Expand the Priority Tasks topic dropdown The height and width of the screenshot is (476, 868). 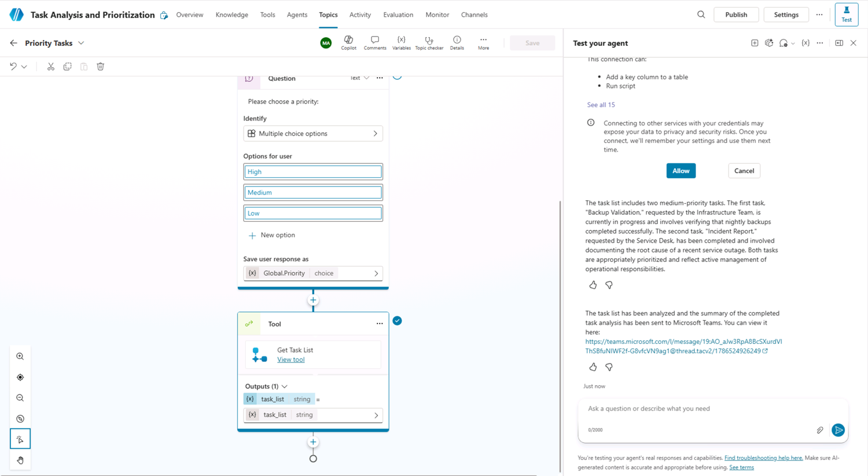click(81, 43)
